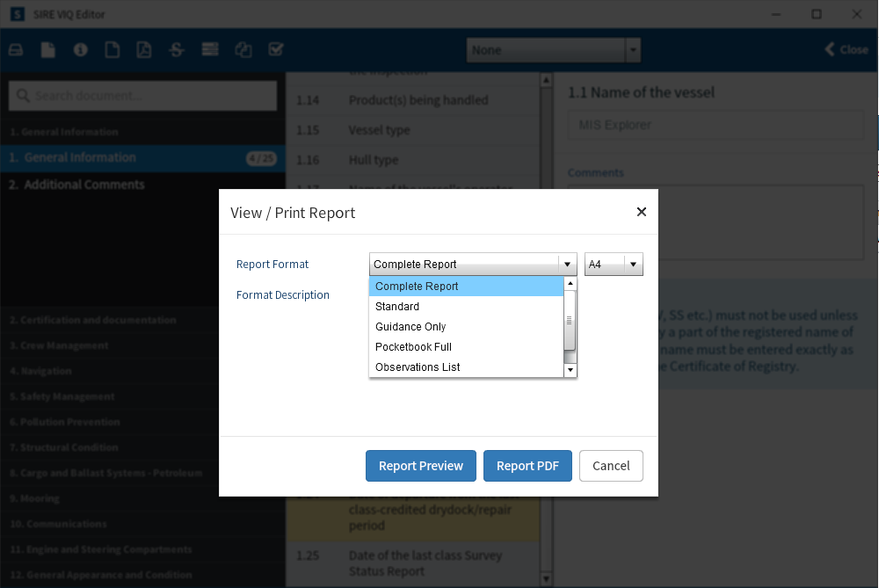Click the Close button in the top-right header
The width and height of the screenshot is (879, 588).
[x=846, y=50]
